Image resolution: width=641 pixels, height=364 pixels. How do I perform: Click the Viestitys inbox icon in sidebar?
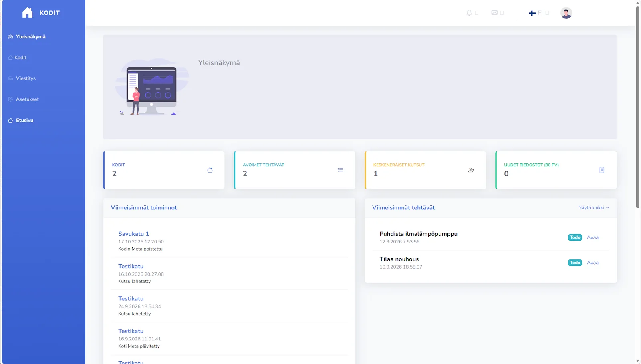(10, 78)
